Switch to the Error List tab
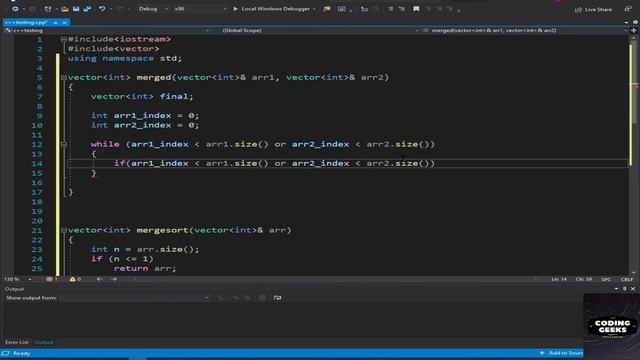The image size is (640, 360). [x=17, y=342]
